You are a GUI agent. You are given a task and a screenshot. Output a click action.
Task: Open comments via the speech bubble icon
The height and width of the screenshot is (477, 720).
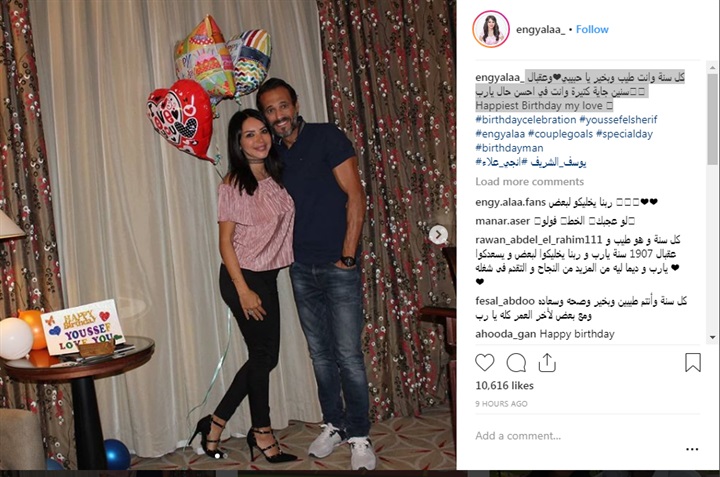coord(516,363)
